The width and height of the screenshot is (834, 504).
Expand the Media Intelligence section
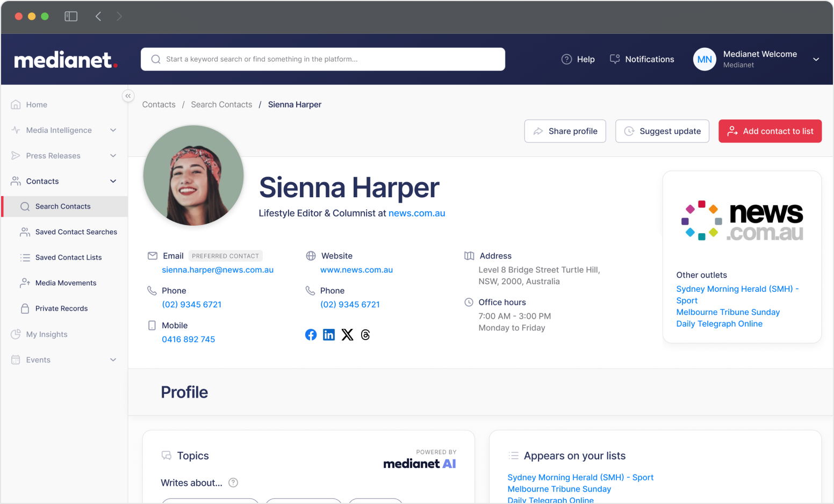point(113,130)
